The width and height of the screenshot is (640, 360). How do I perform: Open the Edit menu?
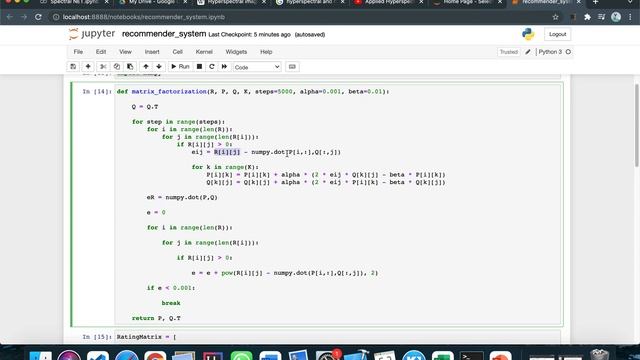[x=101, y=52]
